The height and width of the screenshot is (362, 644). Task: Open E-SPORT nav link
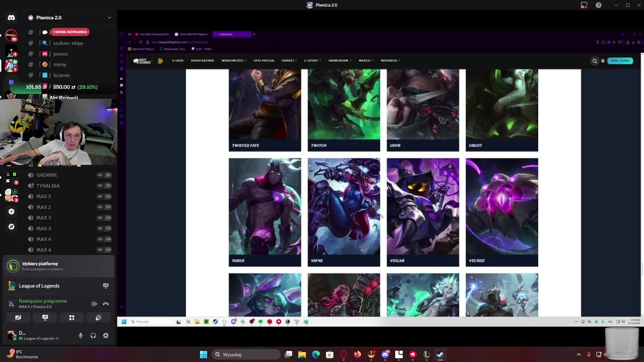click(x=312, y=60)
